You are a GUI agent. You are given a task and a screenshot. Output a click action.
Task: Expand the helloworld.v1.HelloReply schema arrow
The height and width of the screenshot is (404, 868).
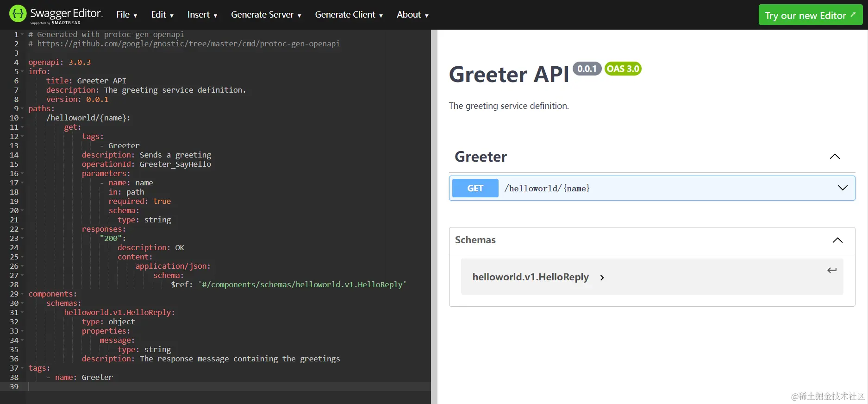click(602, 278)
